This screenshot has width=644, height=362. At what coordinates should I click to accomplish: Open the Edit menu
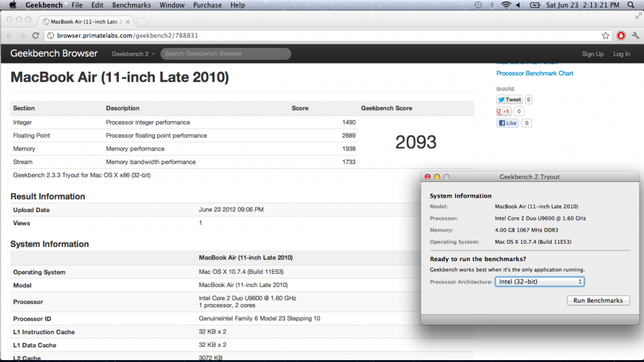97,5
